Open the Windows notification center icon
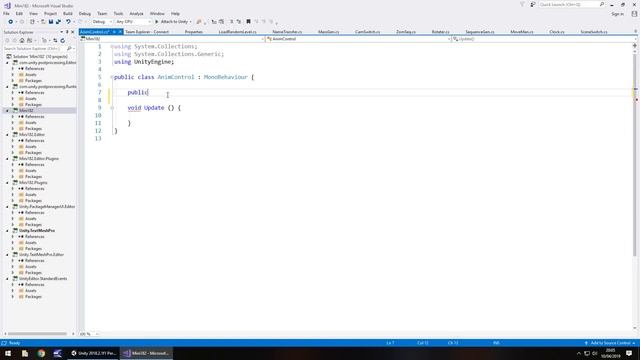The height and width of the screenshot is (360, 640). pyautogui.click(x=629, y=353)
